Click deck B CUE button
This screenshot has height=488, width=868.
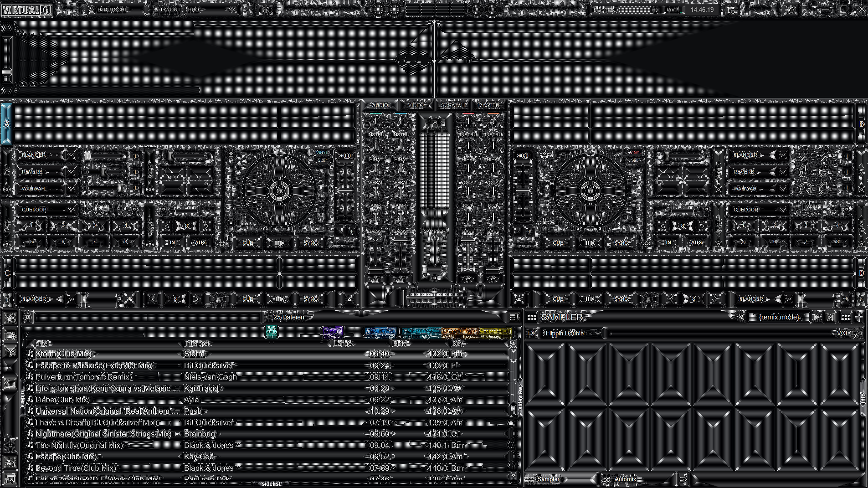558,243
